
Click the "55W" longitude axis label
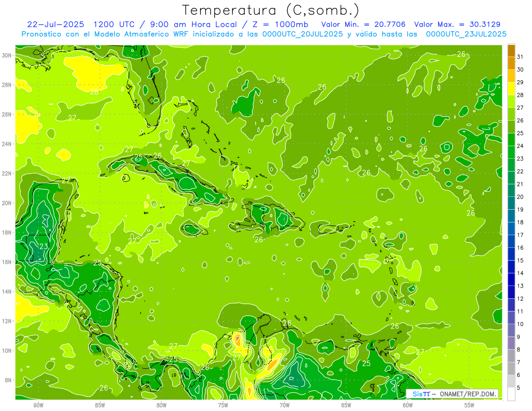469,406
